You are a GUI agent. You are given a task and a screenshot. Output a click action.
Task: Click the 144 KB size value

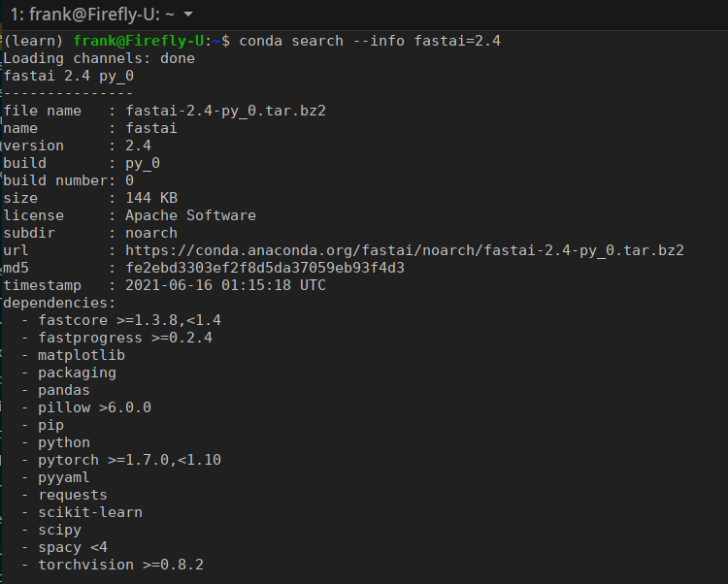click(151, 198)
